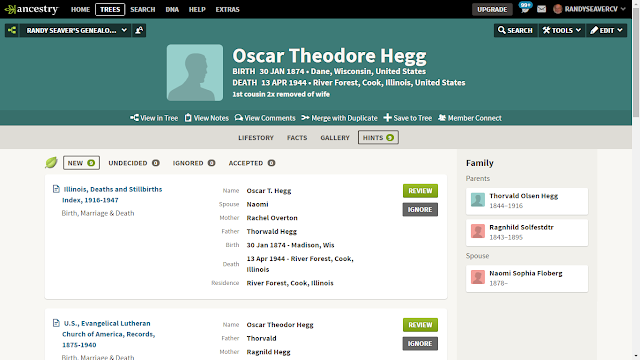Review the Evangelical Lutheran Church hint

pos(420,324)
